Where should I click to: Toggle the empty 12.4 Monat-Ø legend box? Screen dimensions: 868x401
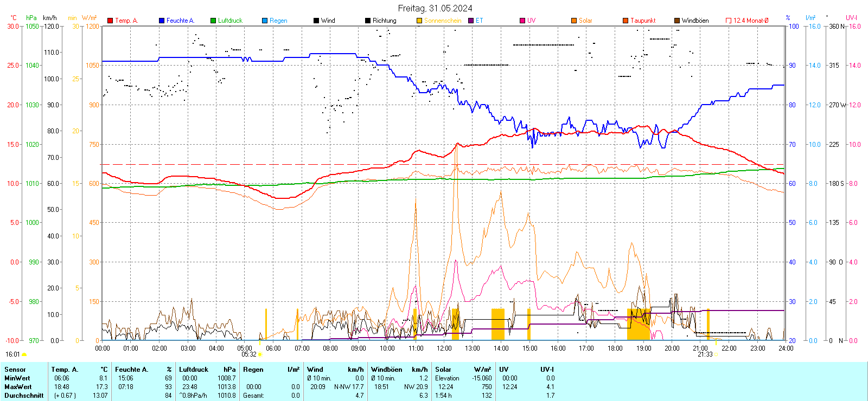pyautogui.click(x=729, y=21)
